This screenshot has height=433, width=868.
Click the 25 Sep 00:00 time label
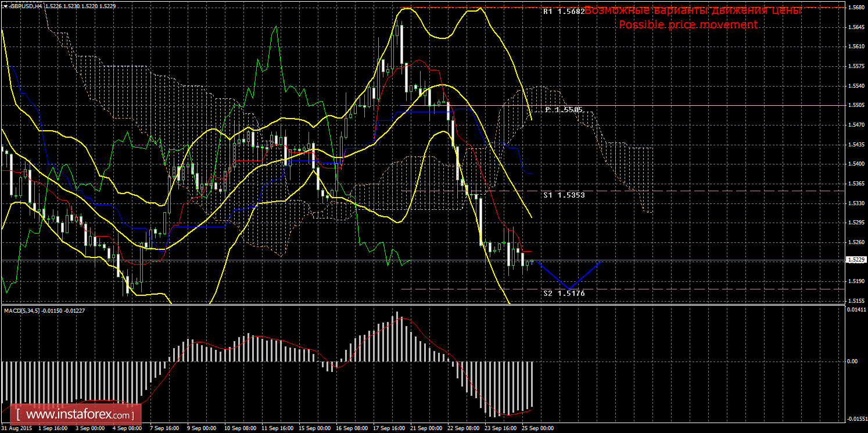pos(538,428)
